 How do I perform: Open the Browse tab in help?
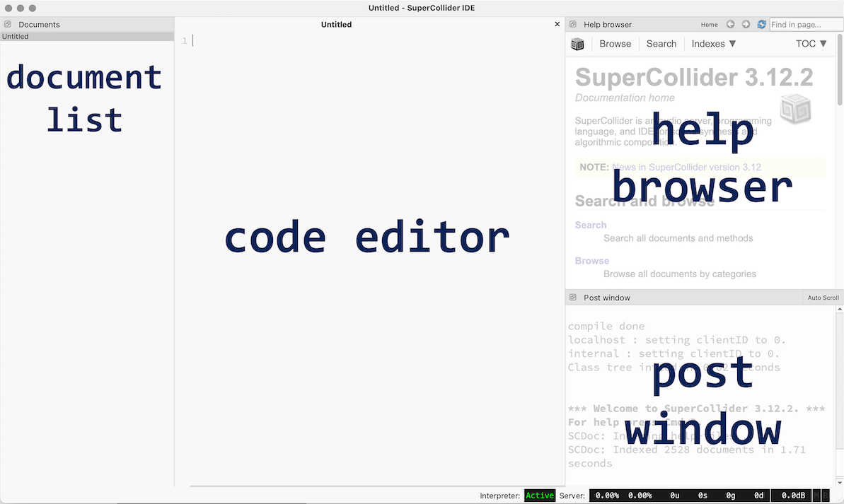pos(615,44)
